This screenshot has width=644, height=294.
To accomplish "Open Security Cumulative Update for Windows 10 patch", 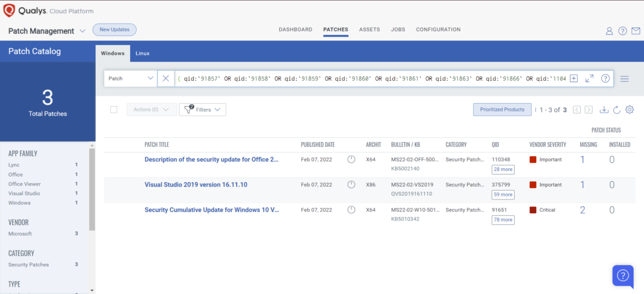I will (212, 210).
